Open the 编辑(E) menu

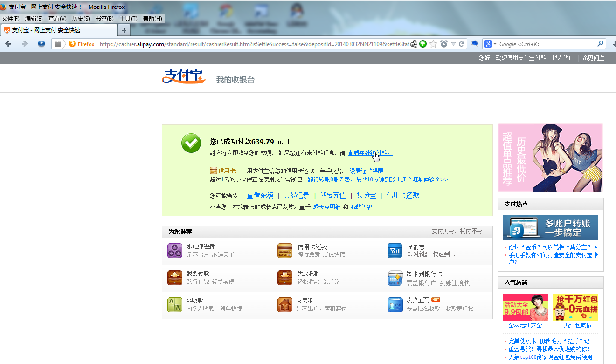pos(34,19)
